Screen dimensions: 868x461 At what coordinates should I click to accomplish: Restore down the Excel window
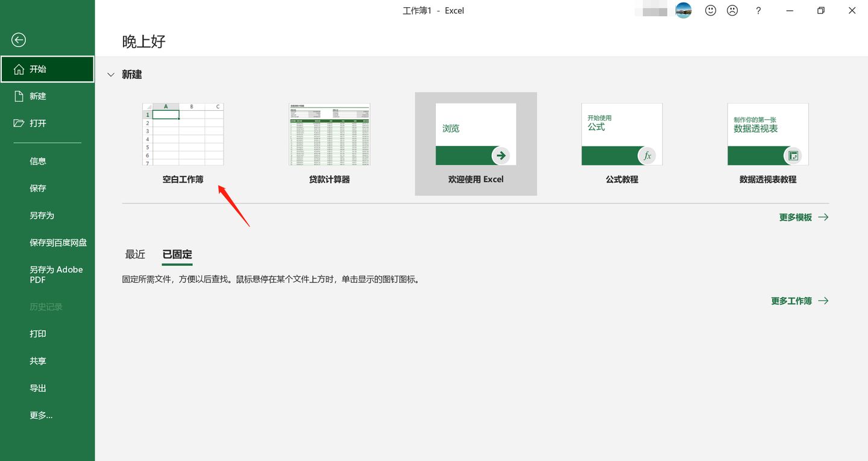(821, 10)
